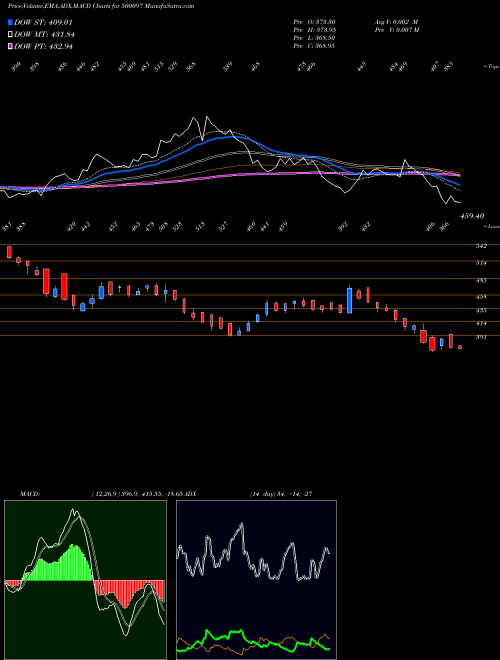
Task: Click the 542 price axis label
Action: coord(481,246)
